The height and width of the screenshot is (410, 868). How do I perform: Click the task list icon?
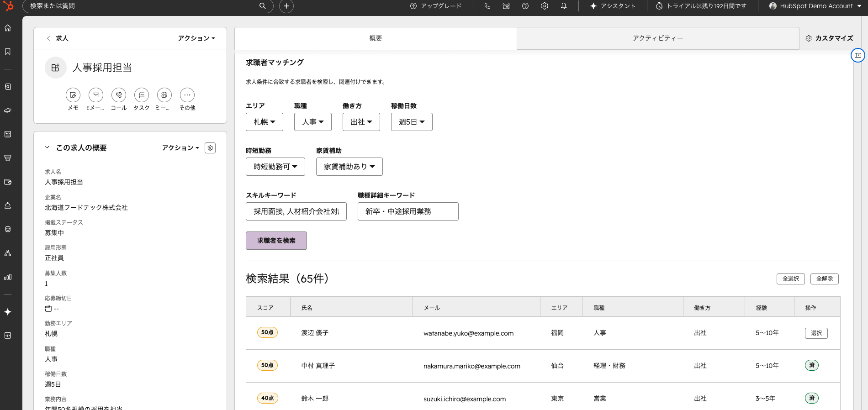click(142, 95)
